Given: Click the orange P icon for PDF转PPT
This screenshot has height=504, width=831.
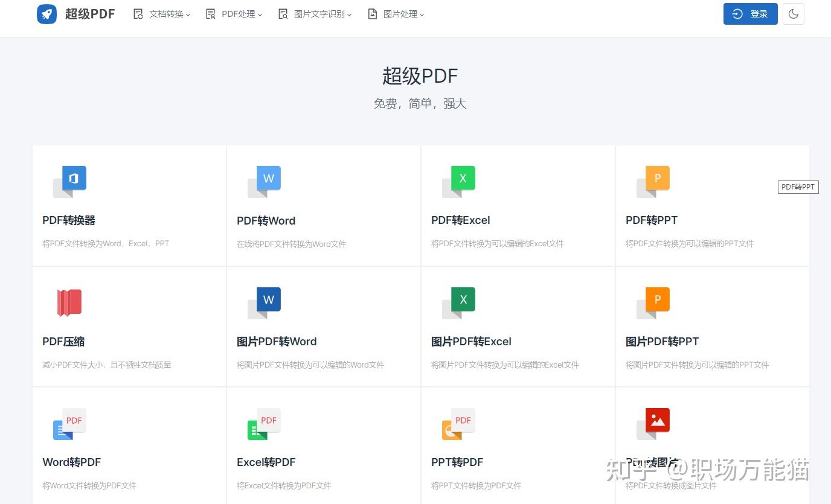Looking at the screenshot, I should 657,178.
